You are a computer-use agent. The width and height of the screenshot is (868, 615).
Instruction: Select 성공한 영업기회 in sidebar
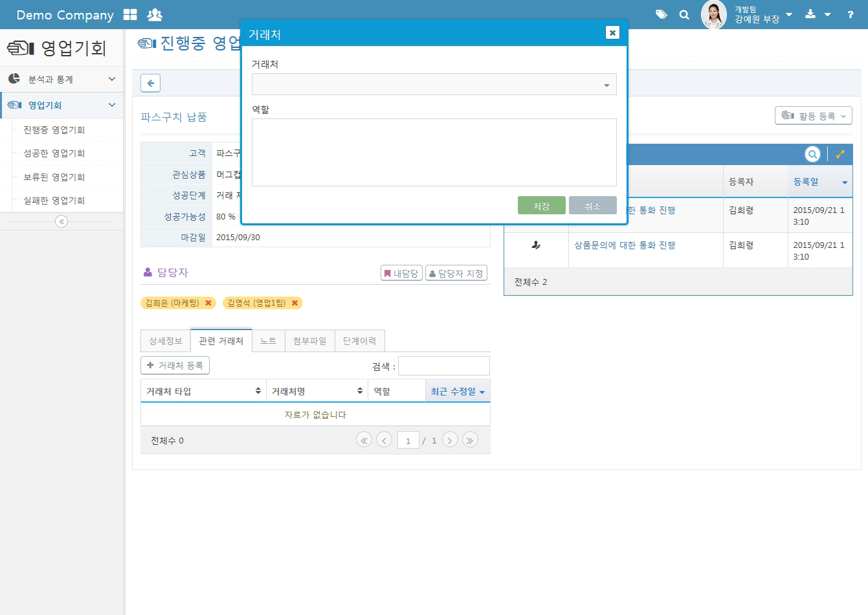click(54, 153)
